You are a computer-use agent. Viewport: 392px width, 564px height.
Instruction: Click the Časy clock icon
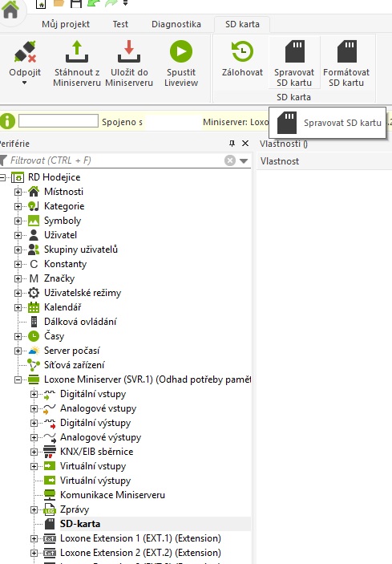[34, 336]
